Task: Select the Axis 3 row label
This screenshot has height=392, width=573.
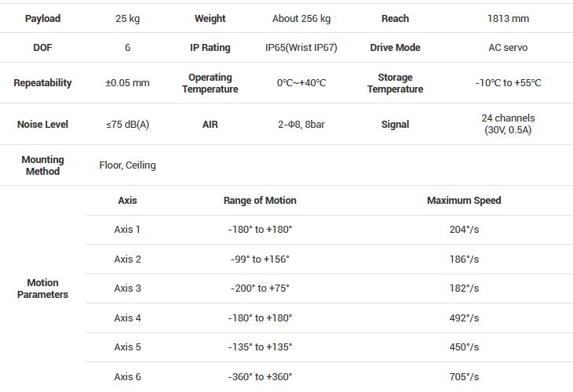Action: click(127, 289)
